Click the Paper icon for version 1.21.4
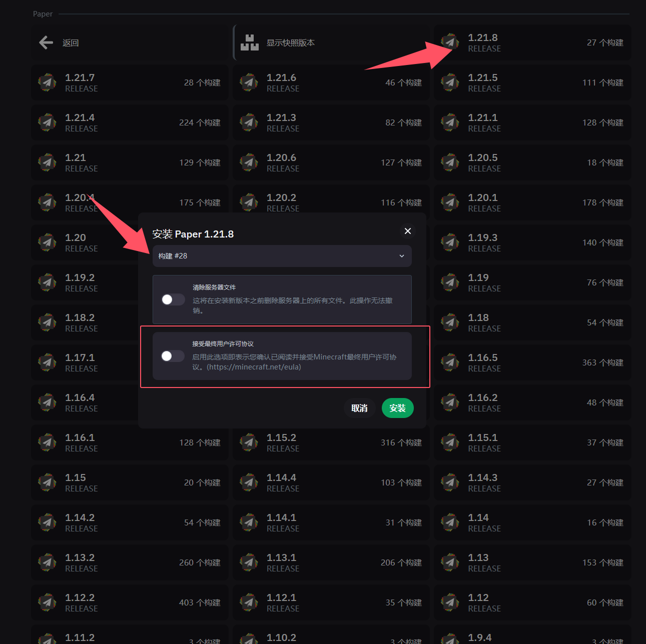 point(47,122)
